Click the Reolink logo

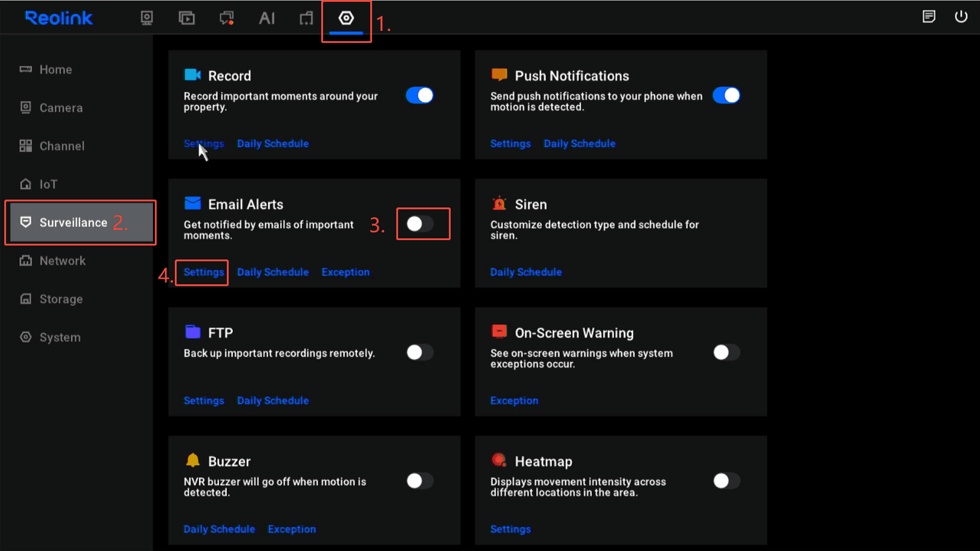click(59, 18)
